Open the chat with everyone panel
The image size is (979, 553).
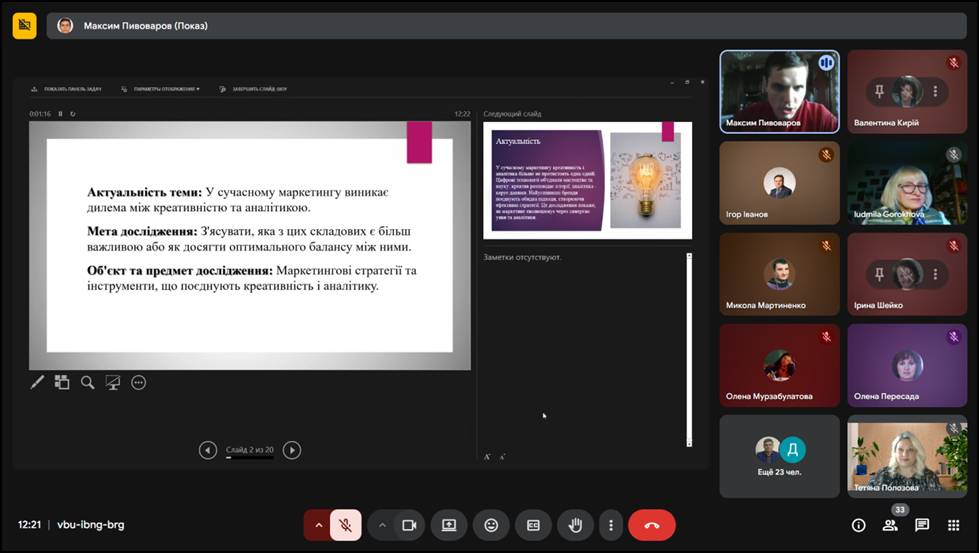[x=922, y=525]
